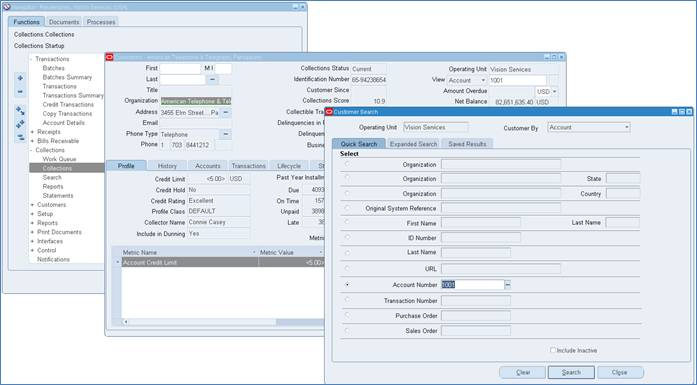Open the Customer By dropdown
697x385 pixels.
click(x=627, y=127)
